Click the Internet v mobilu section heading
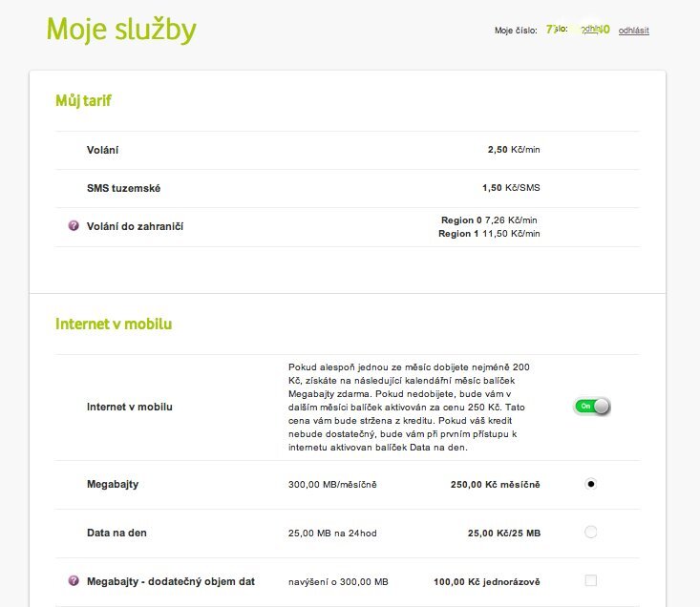This screenshot has width=700, height=607. [x=114, y=324]
